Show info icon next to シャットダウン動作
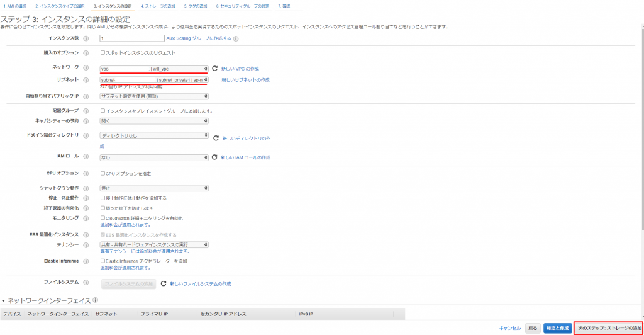The height and width of the screenshot is (335, 644). 86,188
